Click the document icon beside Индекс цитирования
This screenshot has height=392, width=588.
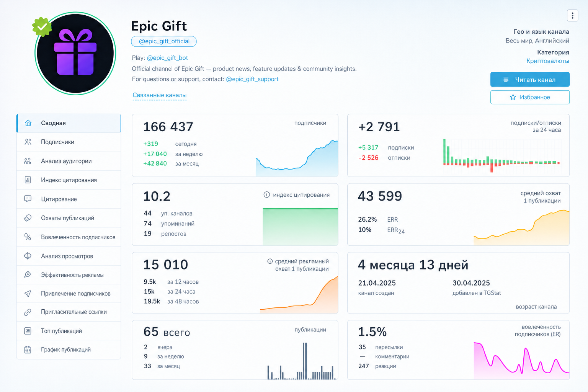[28, 180]
